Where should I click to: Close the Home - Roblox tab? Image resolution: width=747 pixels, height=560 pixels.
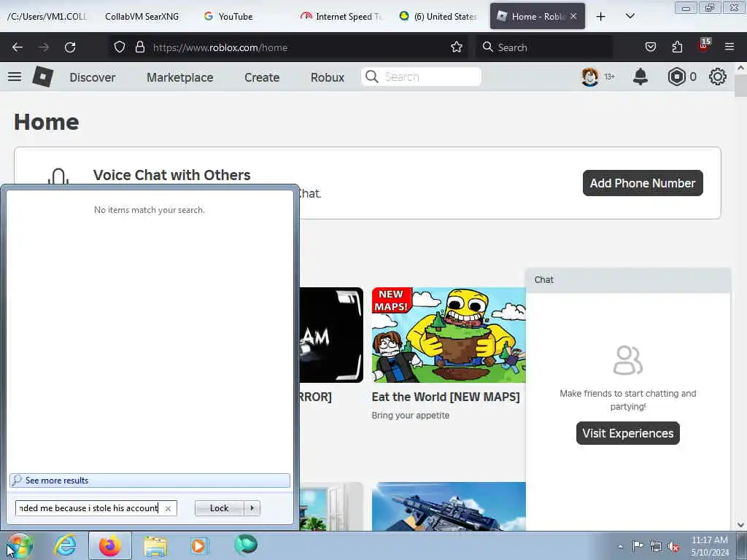[x=573, y=16]
